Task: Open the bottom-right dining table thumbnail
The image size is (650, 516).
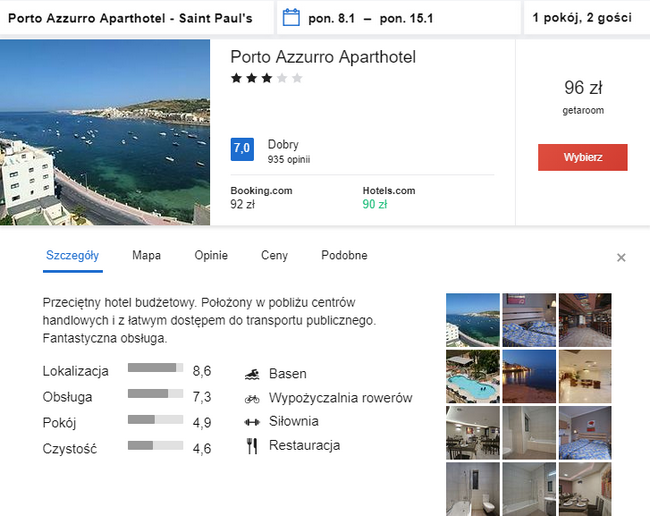Action: 585,489
